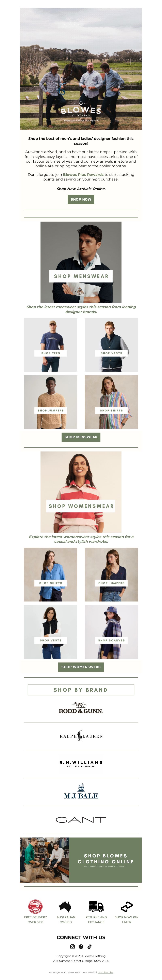Viewport: 162px width, 980px height.
Task: Open the TikTok icon
Action: [90, 946]
